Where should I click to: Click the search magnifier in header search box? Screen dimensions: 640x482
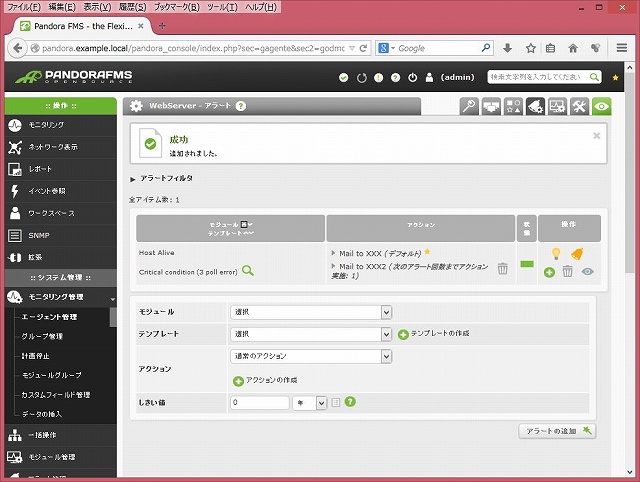(x=594, y=77)
